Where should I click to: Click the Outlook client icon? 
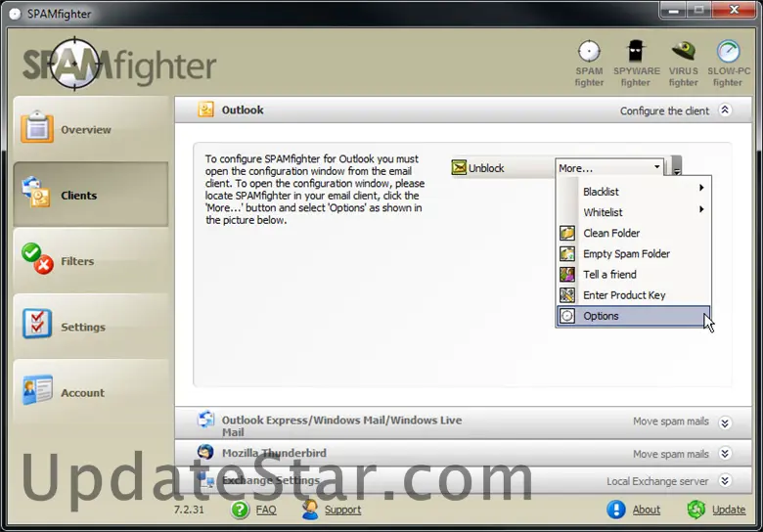[x=205, y=110]
